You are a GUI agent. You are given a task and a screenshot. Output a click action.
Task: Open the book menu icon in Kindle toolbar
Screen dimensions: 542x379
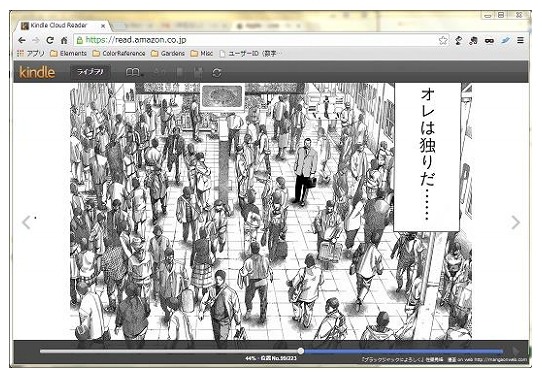click(x=133, y=73)
